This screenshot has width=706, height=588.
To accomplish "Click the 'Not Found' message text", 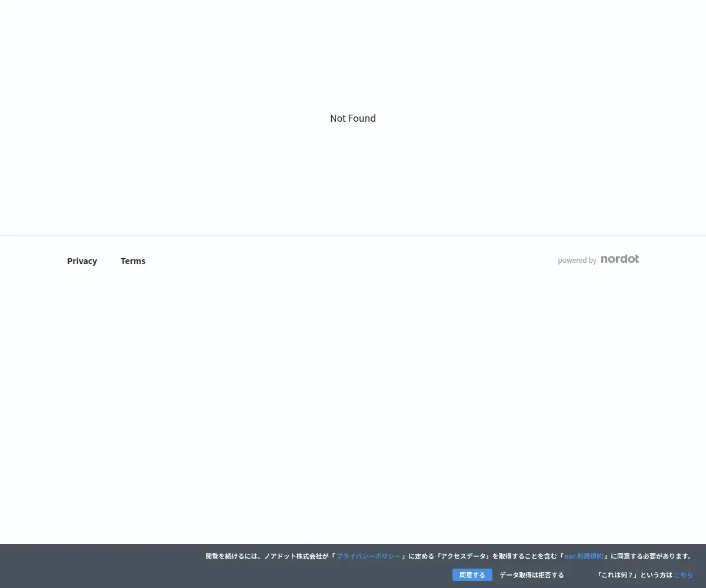I will [x=353, y=118].
